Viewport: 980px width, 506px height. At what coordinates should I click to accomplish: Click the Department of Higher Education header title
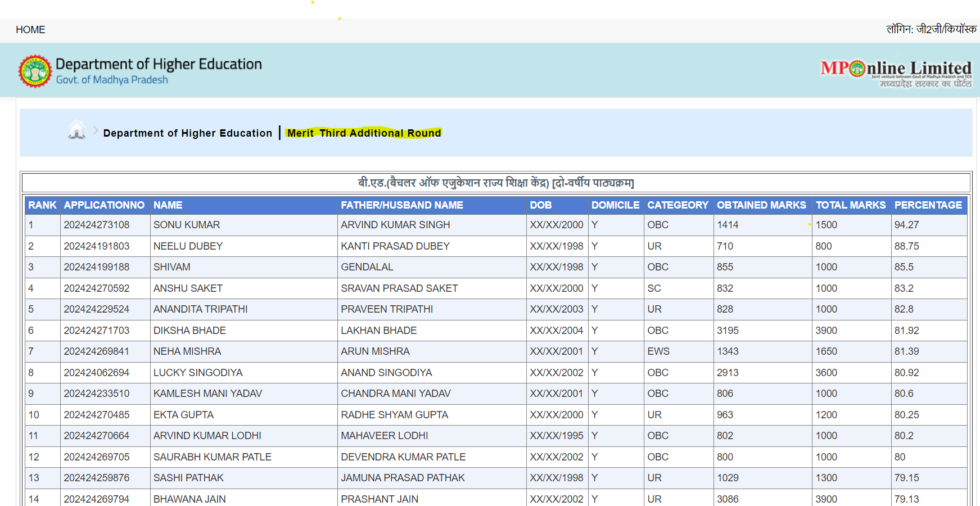pyautogui.click(x=159, y=64)
